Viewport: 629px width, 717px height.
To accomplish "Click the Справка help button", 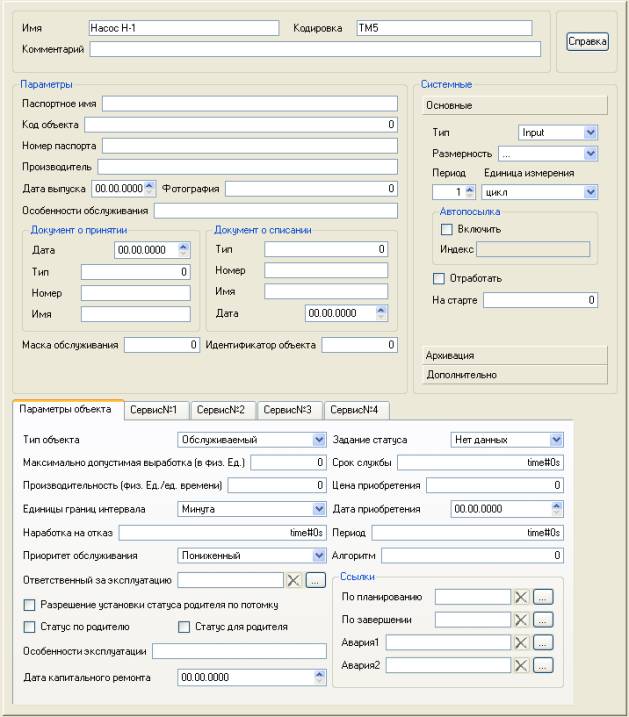I will click(587, 42).
